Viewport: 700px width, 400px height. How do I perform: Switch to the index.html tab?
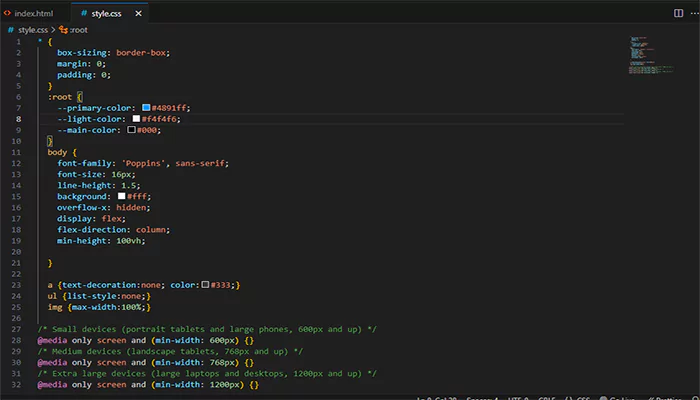click(x=35, y=13)
